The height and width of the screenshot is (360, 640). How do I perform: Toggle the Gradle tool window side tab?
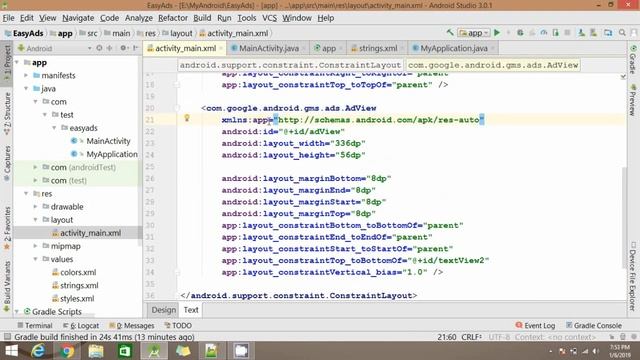633,59
